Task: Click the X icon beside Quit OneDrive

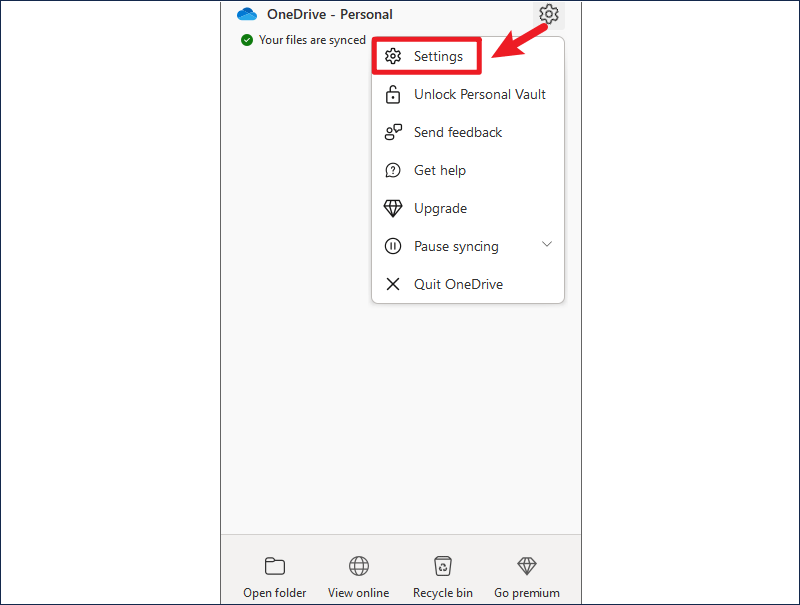Action: [393, 284]
